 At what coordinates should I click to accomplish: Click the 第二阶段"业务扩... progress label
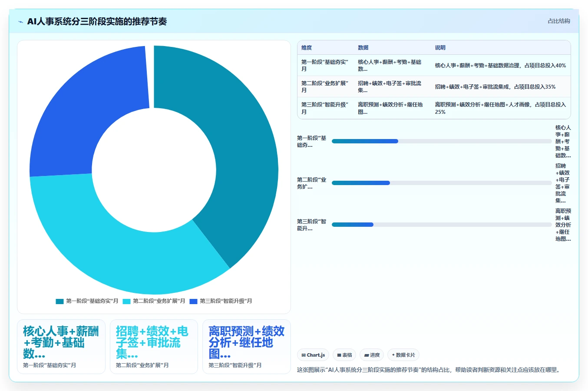[312, 183]
